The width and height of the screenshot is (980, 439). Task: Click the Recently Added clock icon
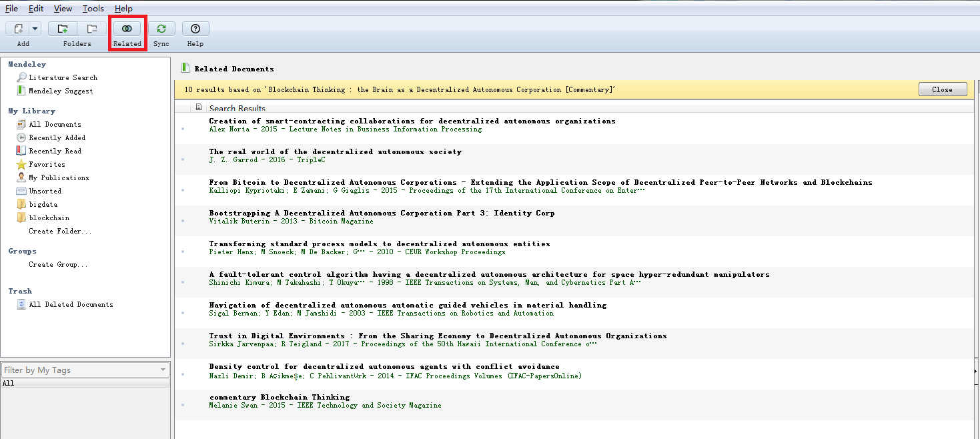coord(21,137)
